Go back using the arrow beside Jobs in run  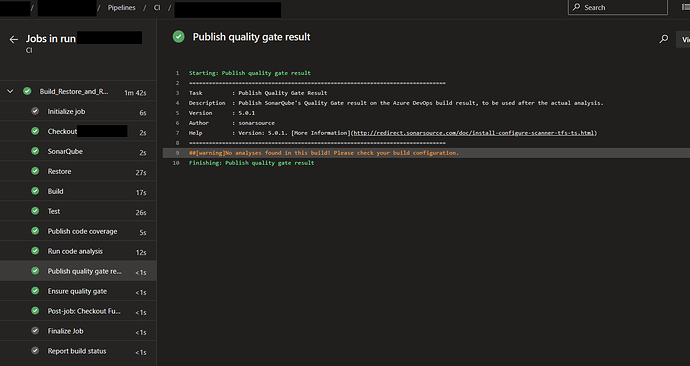14,40
